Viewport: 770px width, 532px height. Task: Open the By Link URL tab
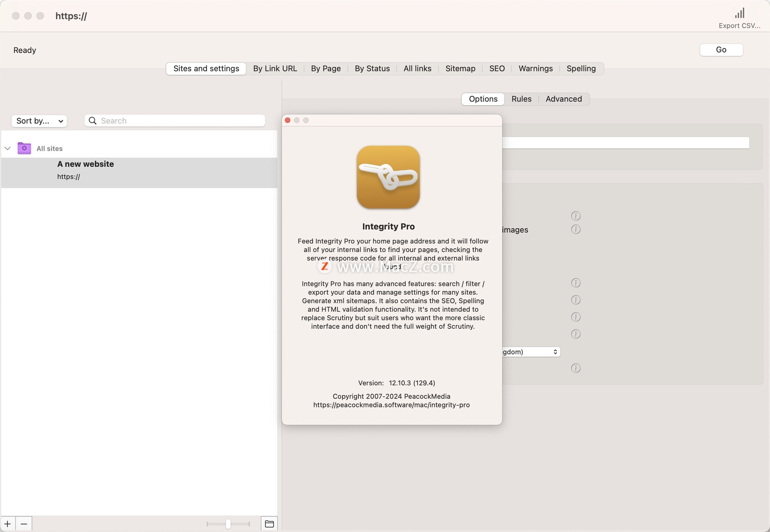(x=275, y=69)
